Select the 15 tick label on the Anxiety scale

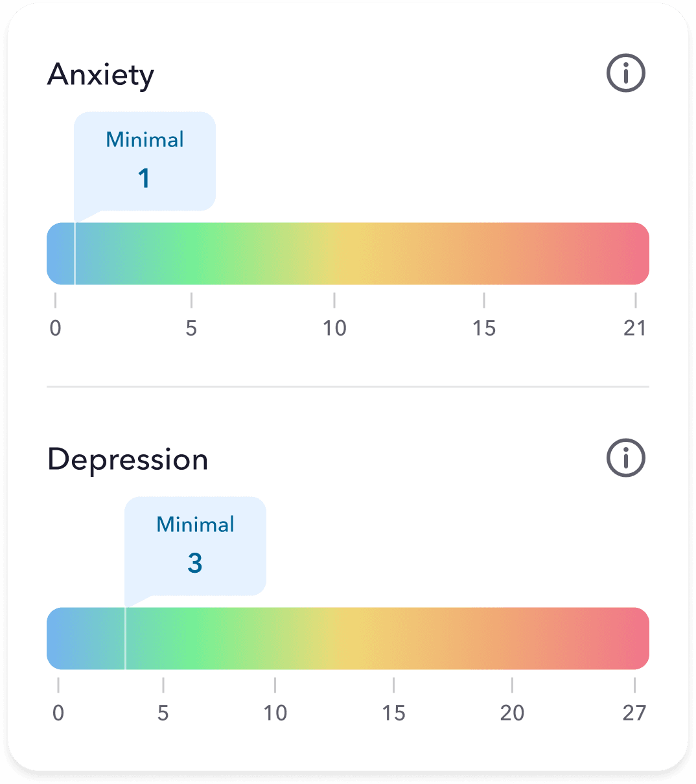(484, 328)
